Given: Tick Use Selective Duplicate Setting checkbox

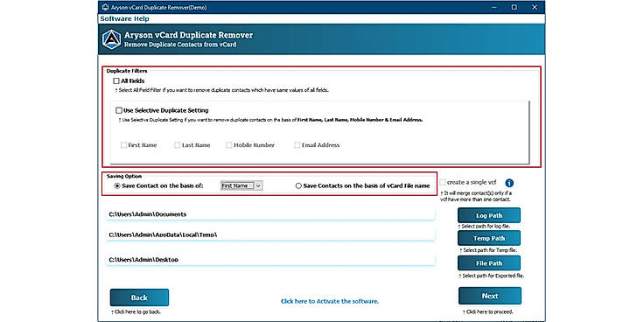Looking at the screenshot, I should click(x=119, y=110).
